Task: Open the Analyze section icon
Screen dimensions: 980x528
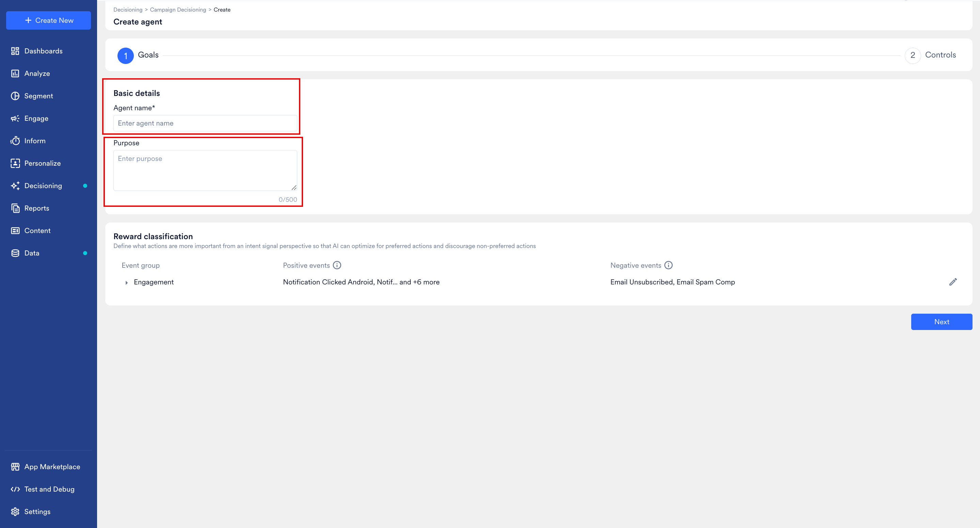Action: 15,73
